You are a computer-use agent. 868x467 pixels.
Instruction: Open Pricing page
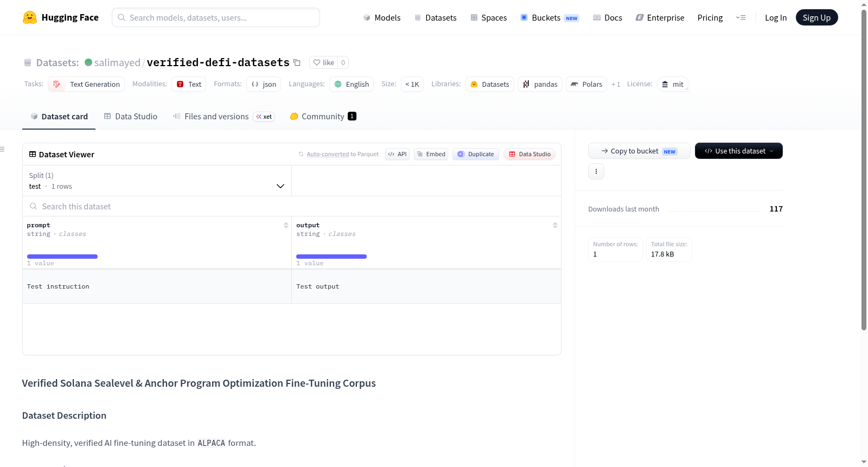coord(710,17)
